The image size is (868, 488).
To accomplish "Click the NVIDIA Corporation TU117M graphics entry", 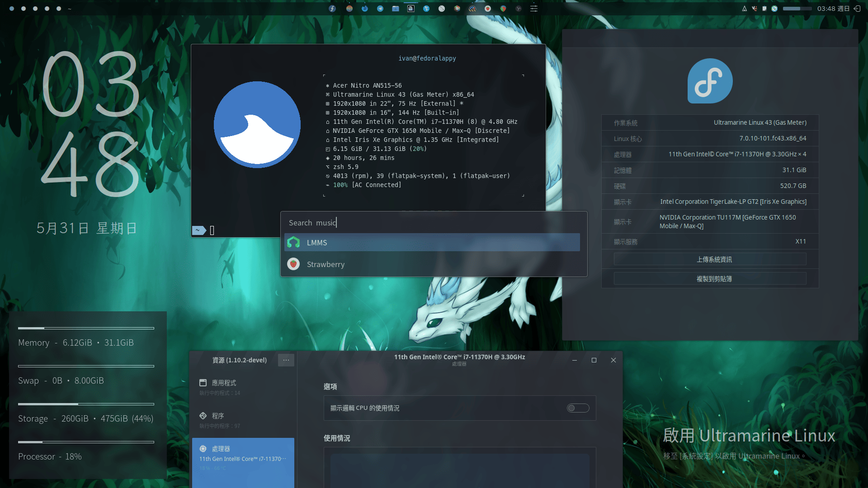I will 728,221.
